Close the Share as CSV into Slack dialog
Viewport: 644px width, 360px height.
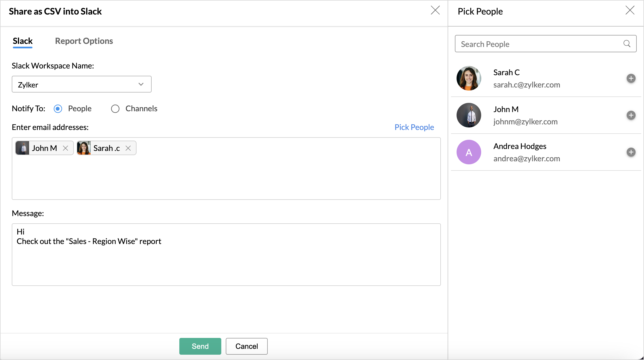pyautogui.click(x=435, y=10)
